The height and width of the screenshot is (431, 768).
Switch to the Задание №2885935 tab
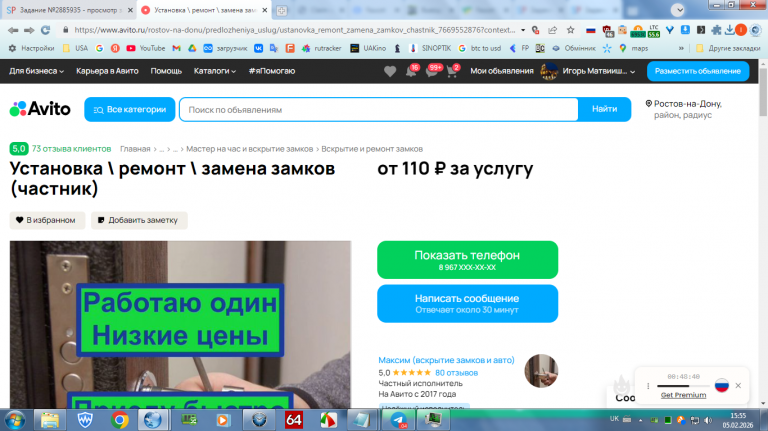tap(70, 10)
